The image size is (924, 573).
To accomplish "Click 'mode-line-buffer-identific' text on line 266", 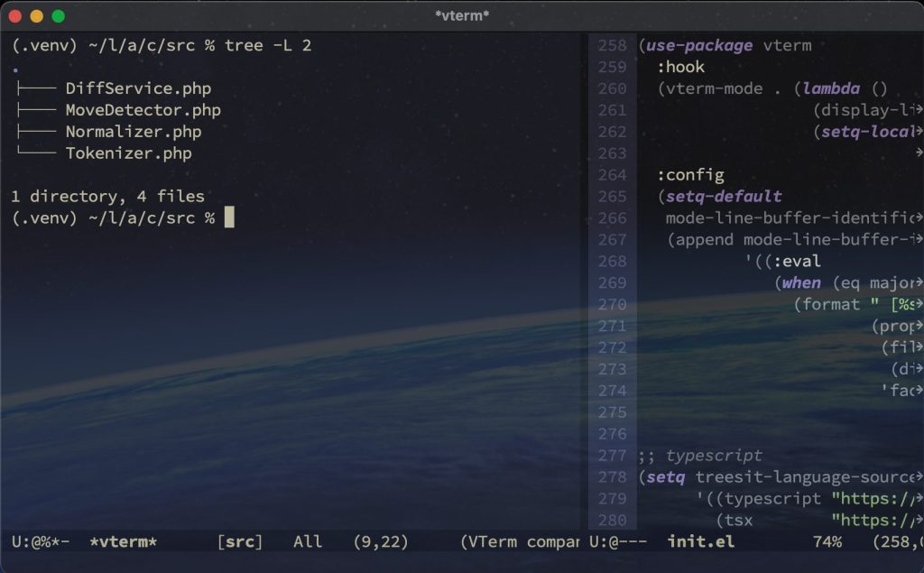I will pyautogui.click(x=790, y=218).
